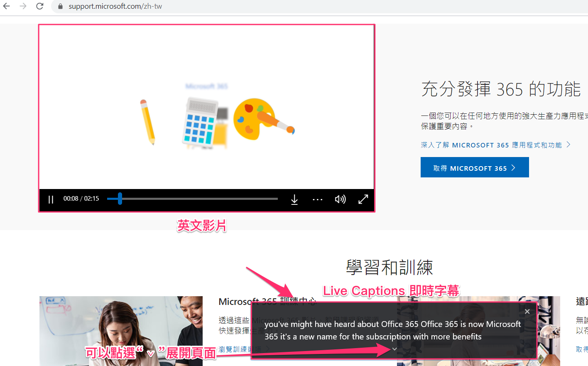
Task: Click the 00:08 / 02:15 time display
Action: click(81, 199)
